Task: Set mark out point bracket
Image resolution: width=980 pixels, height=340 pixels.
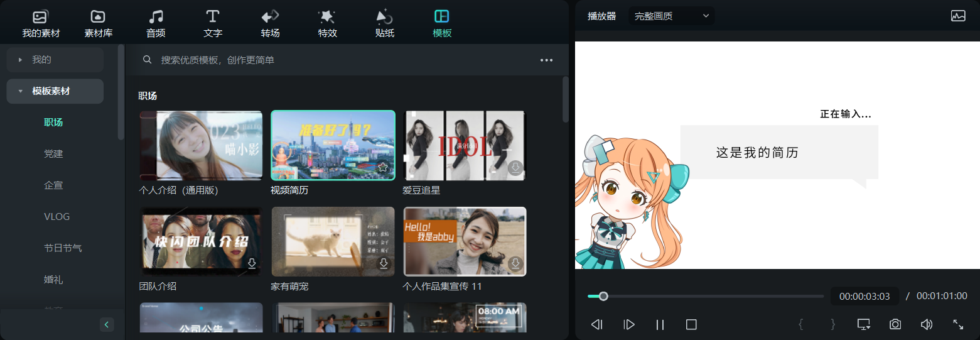Action: tap(832, 324)
